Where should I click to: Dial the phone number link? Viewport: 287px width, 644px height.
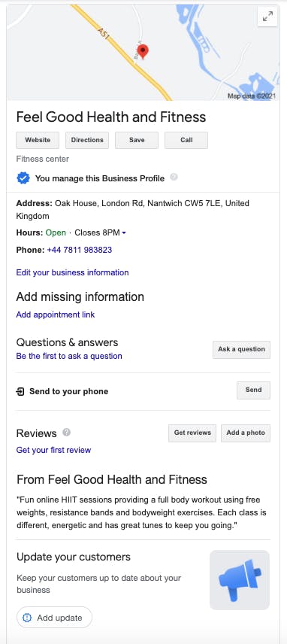click(x=80, y=250)
